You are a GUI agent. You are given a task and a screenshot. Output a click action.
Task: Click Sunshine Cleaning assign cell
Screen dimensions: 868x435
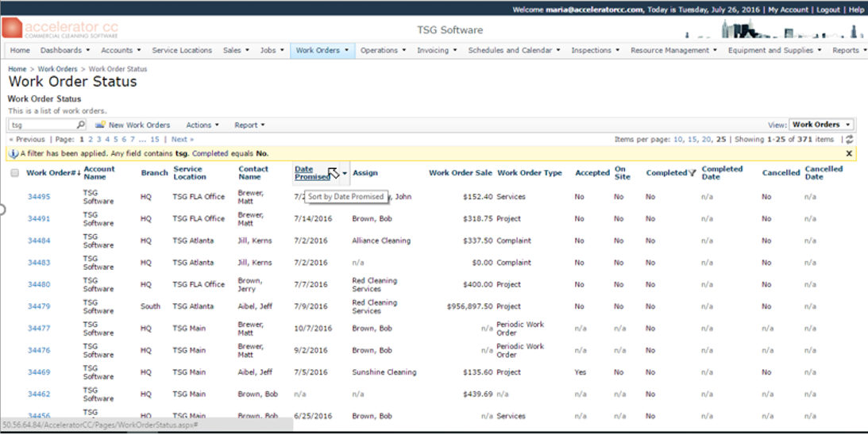[384, 372]
